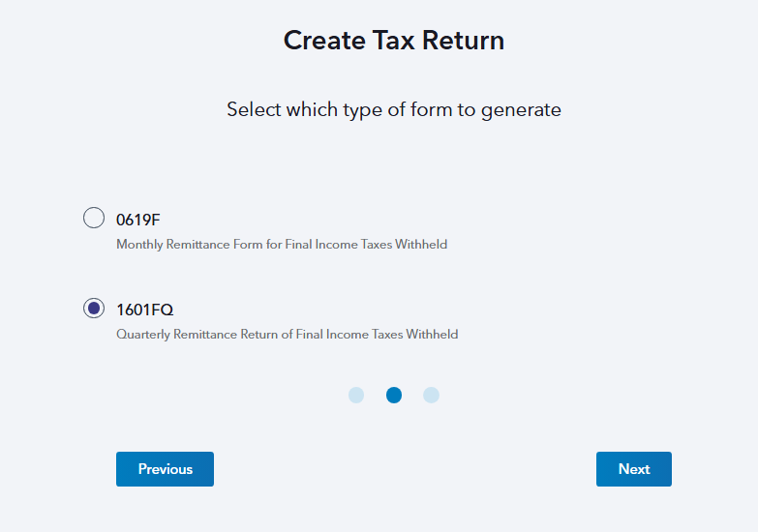
Task: Select the 1601FQ radio button
Action: click(94, 309)
